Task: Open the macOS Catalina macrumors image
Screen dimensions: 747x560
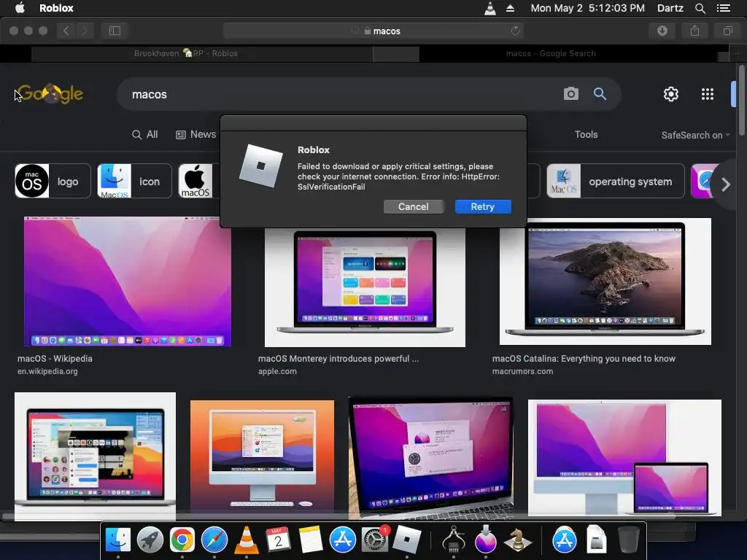Action: click(x=605, y=281)
